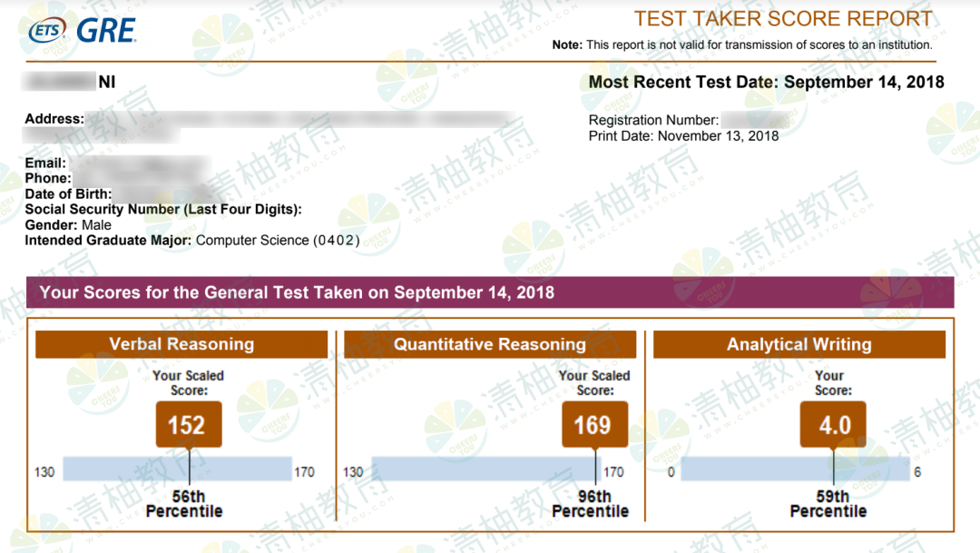Click the 0 minimum on the Writing bar
Viewport: 980px width, 553px height.
point(671,472)
